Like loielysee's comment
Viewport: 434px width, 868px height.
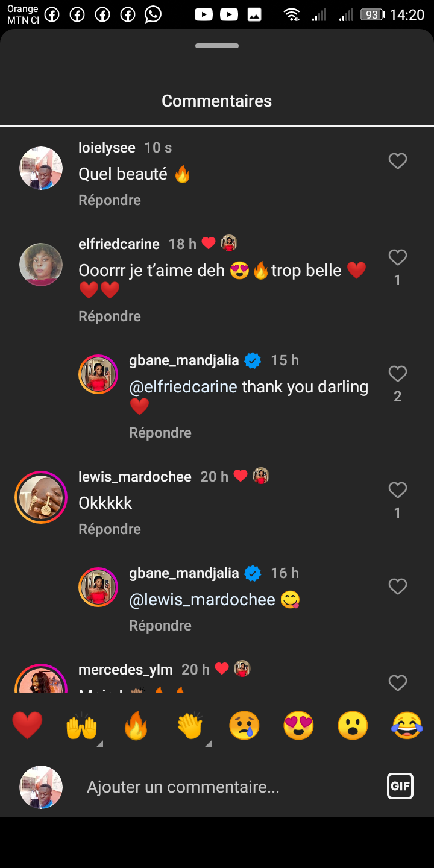click(397, 161)
